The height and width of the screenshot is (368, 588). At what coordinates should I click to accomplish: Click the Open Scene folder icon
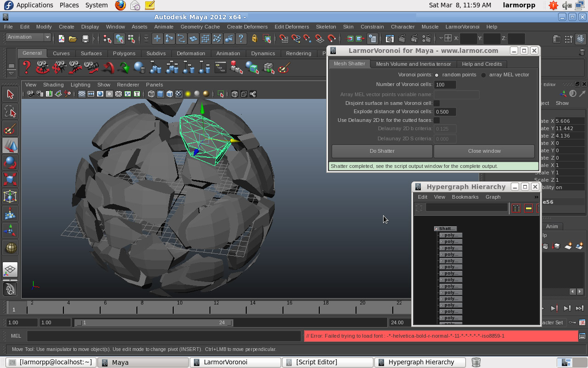[73, 39]
